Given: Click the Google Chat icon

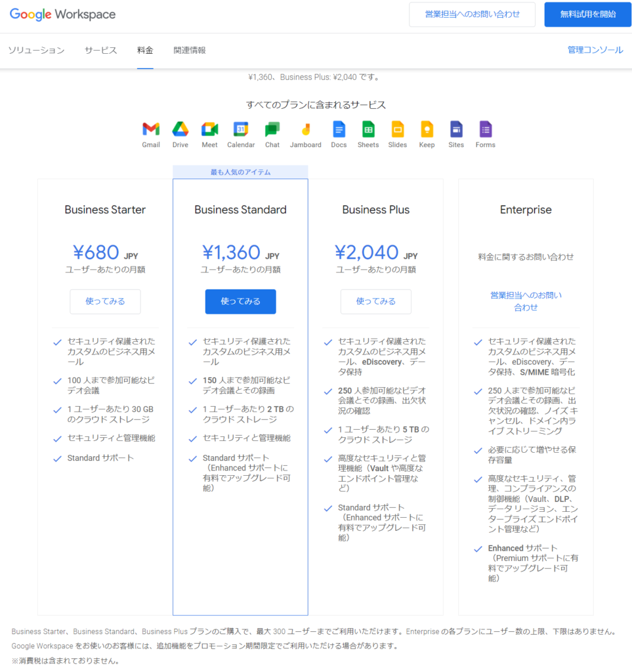Looking at the screenshot, I should pos(272,129).
